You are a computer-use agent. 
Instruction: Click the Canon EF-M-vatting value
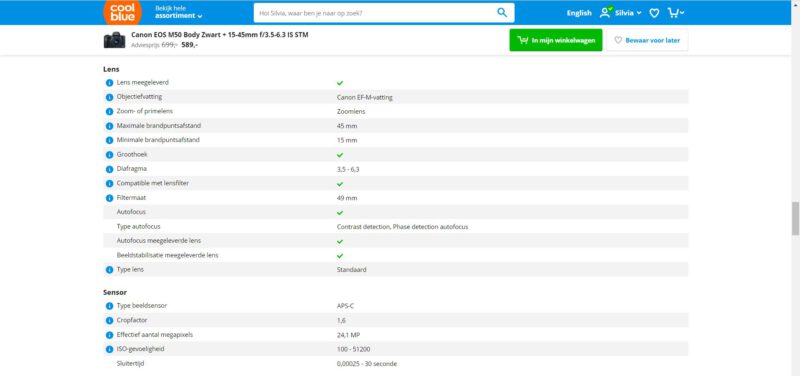(x=365, y=97)
